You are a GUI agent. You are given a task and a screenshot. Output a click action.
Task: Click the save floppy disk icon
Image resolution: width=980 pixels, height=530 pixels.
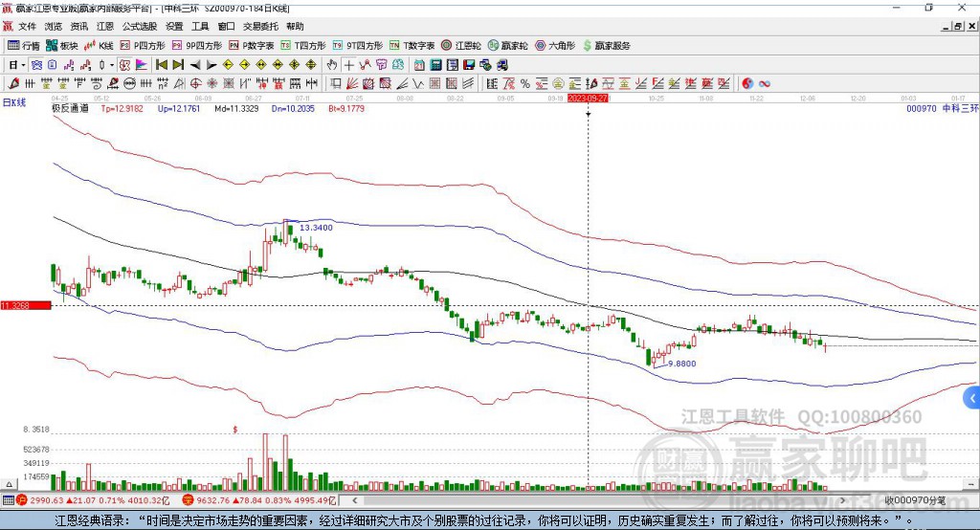(x=469, y=65)
